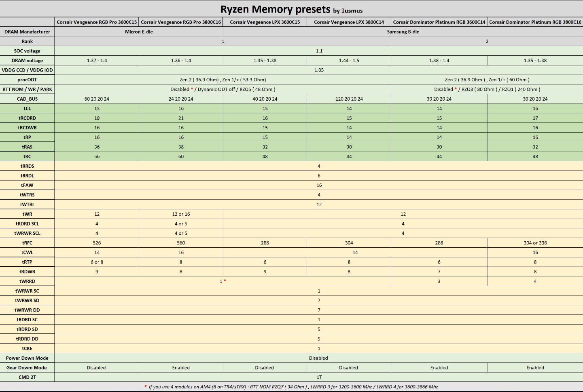
Task: Click the "tWTRS" row label
Action: [27, 195]
